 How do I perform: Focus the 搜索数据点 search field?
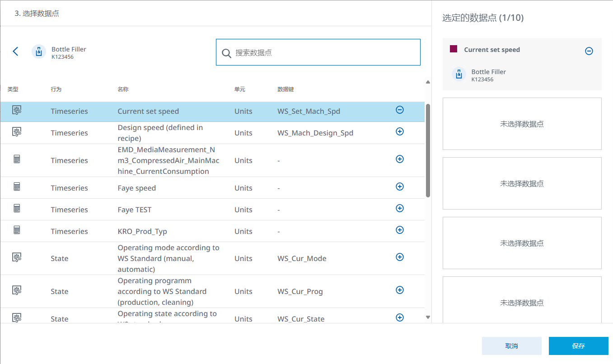(x=325, y=52)
